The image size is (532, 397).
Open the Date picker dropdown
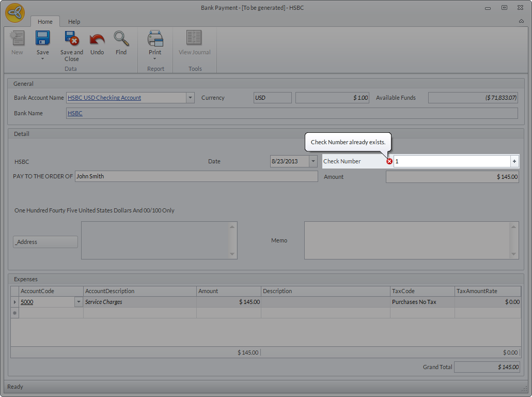[x=313, y=161]
